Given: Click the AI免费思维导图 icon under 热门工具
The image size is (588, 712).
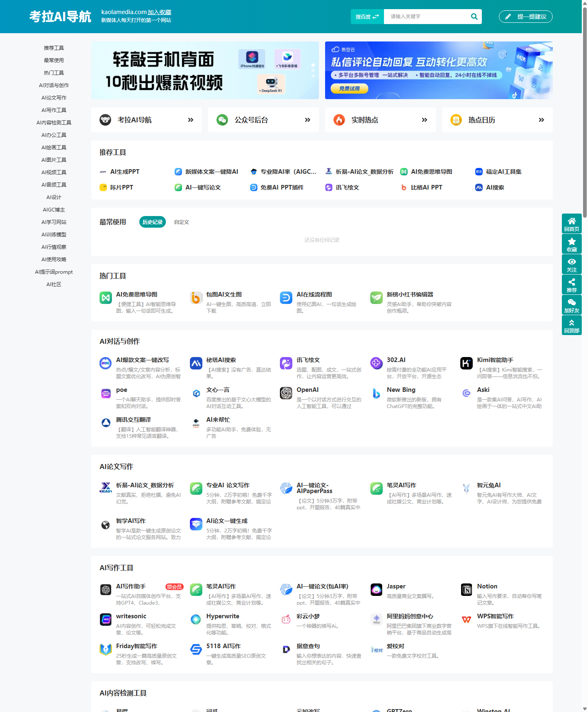Looking at the screenshot, I should point(106,298).
